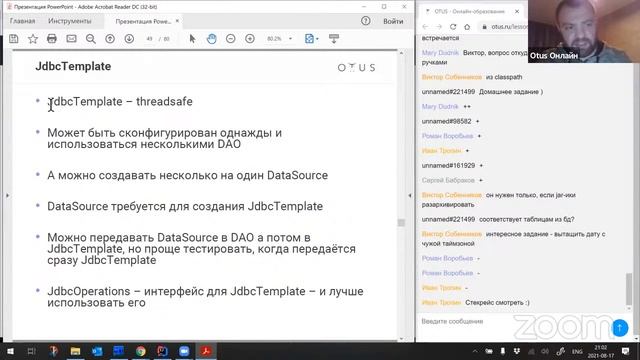This screenshot has height=360, width=640.
Task: Print the document using the printer icon
Action: (x=52, y=39)
